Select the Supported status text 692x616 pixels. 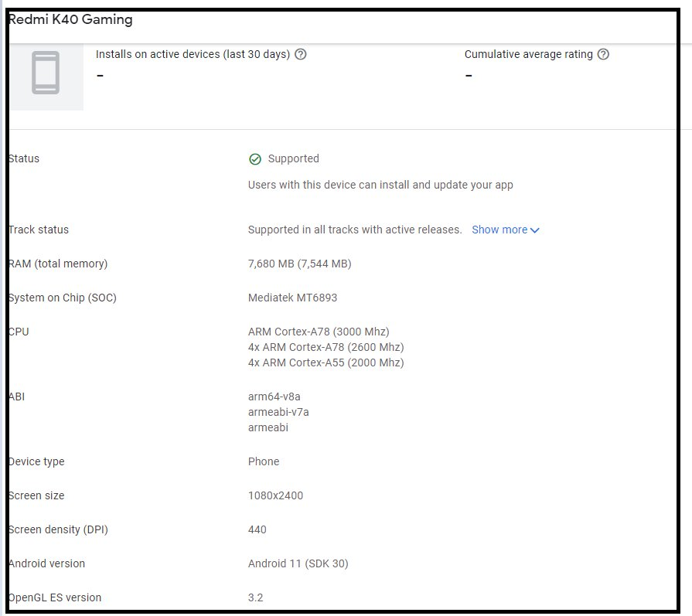294,159
